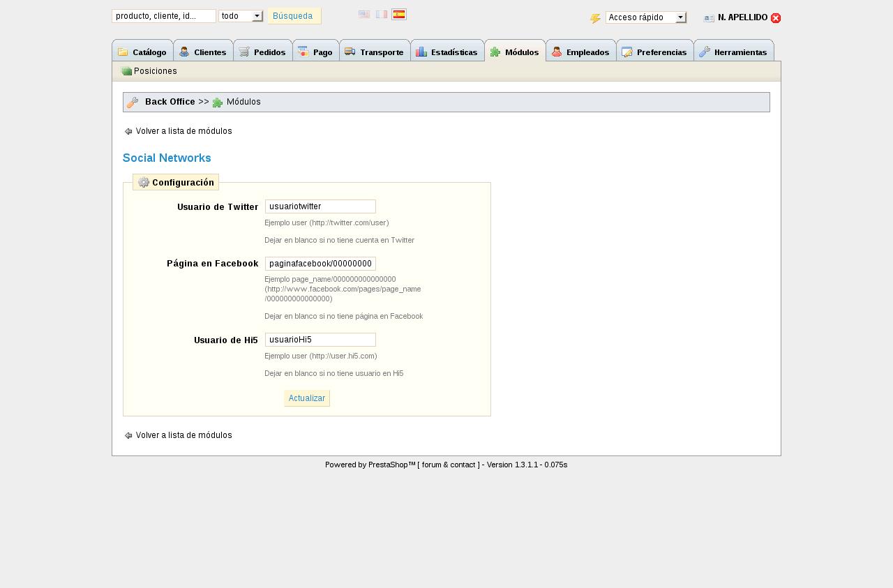Screen dimensions: 893x588
Task: Open the 'forum' footer link
Action: [431, 465]
